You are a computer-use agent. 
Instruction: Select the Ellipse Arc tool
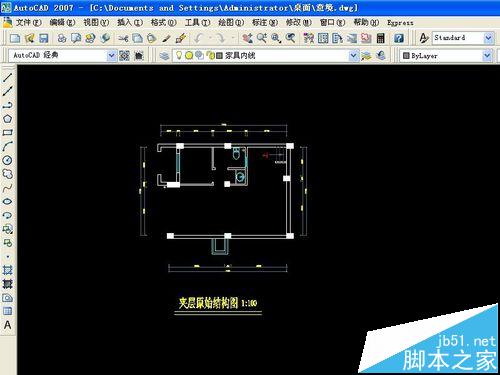pos(7,215)
